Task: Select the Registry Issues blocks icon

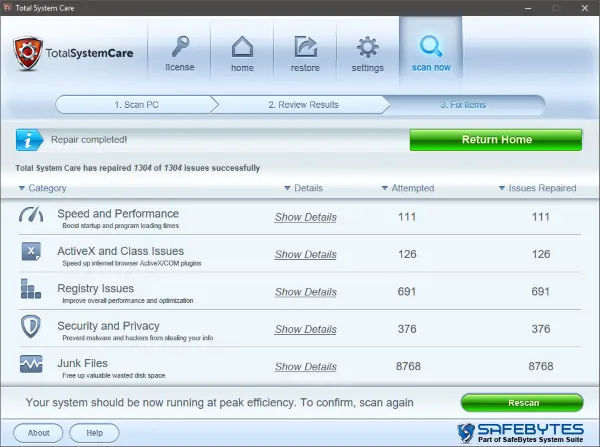Action: (31, 289)
